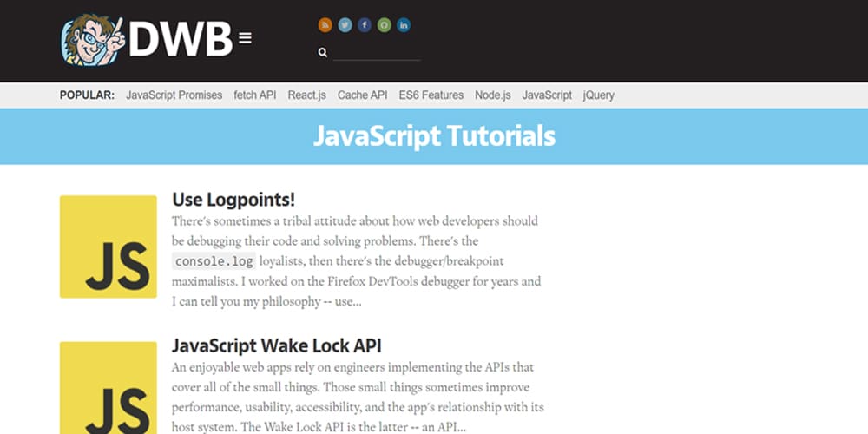Open the JavaScript Wake Lock API title
Screen dimensions: 868x434
pyautogui.click(x=276, y=345)
